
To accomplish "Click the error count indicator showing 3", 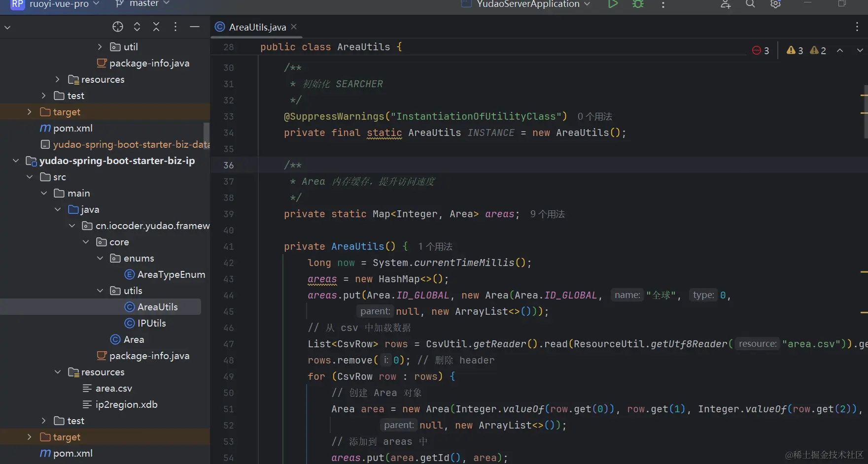I will 761,51.
